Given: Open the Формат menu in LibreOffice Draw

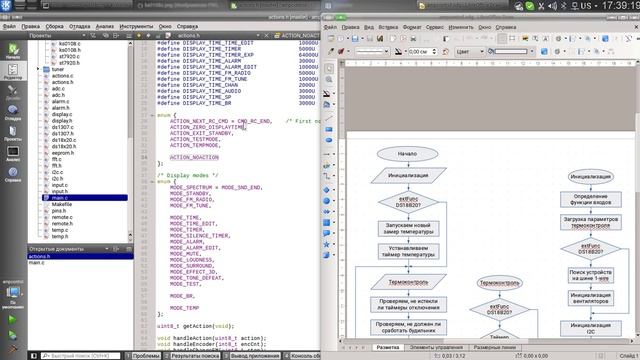Looking at the screenshot, I should click(412, 27).
